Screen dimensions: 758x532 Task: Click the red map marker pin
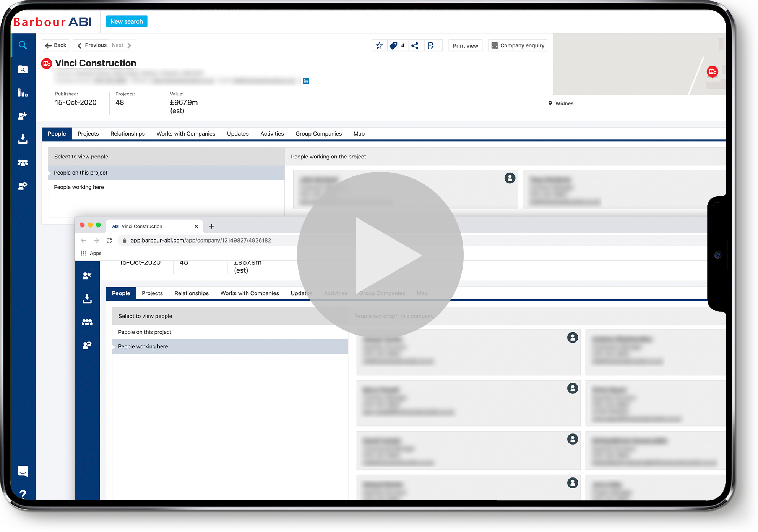tap(712, 71)
